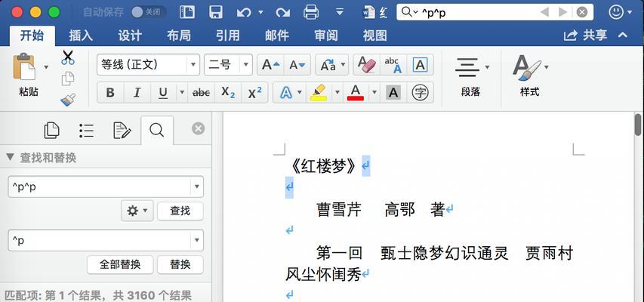Click the 查找 find button

pos(180,211)
